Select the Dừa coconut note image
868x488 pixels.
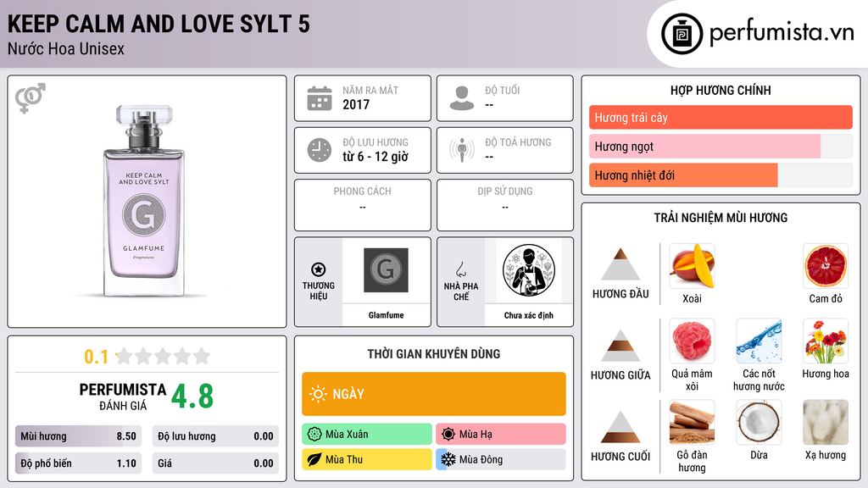pyautogui.click(x=759, y=423)
